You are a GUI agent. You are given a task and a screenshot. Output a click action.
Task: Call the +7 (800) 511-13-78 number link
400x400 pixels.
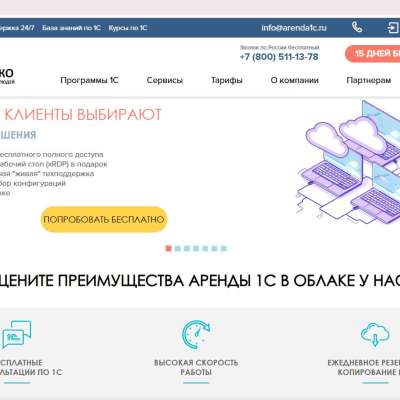279,57
